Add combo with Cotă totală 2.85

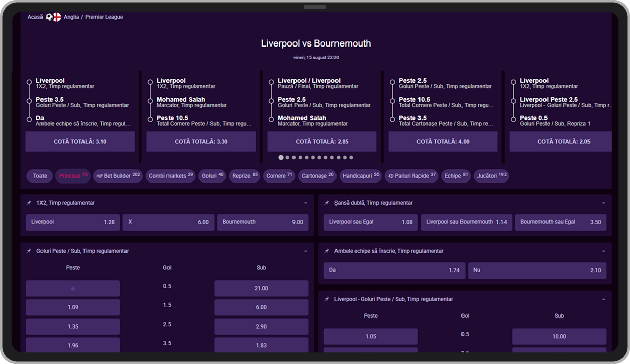pos(322,142)
